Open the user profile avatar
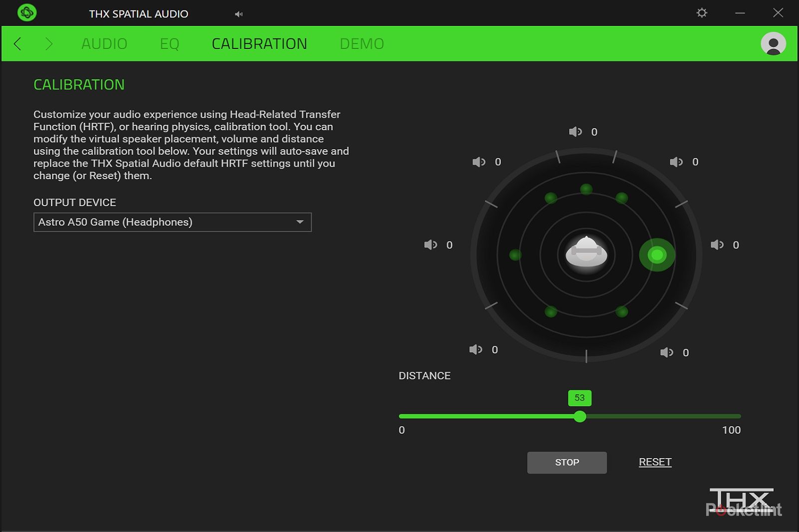799x532 pixels. [773, 44]
